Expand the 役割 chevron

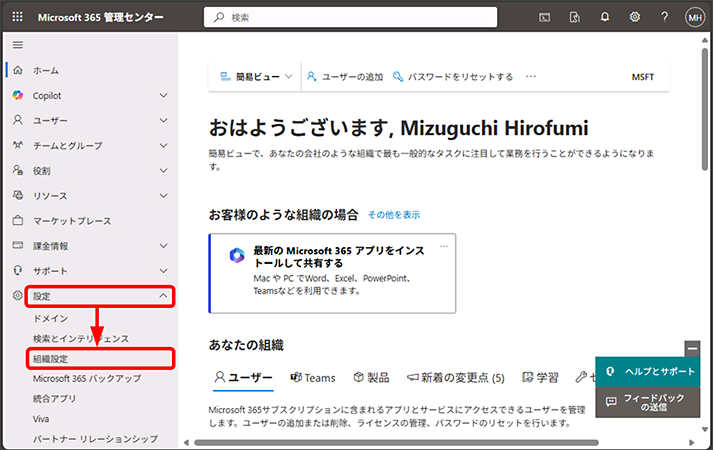point(163,170)
